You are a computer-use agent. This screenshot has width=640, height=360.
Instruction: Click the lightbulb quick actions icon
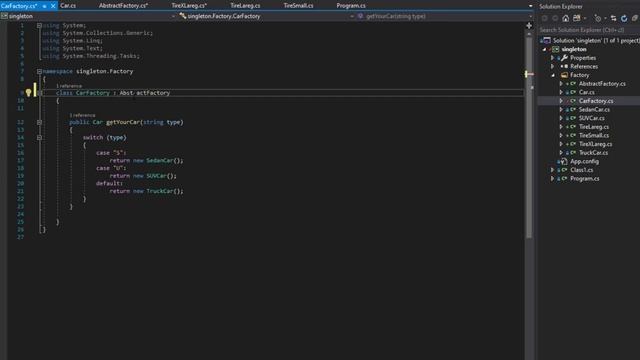coord(29,93)
